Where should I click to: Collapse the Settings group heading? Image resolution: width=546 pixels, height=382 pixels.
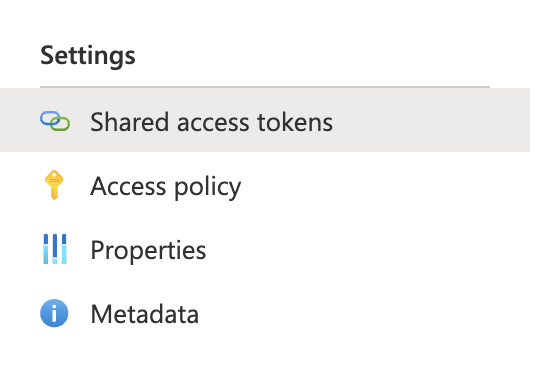[x=88, y=56]
